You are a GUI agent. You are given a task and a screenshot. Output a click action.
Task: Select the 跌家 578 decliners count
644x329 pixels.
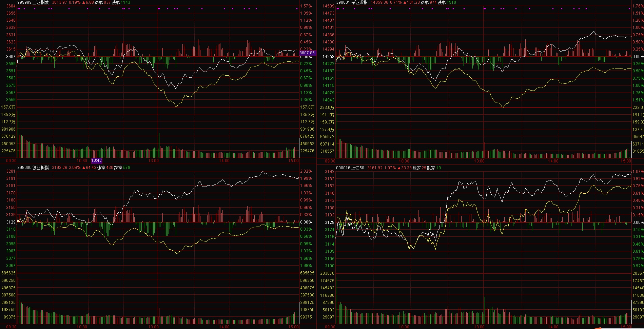click(122, 168)
